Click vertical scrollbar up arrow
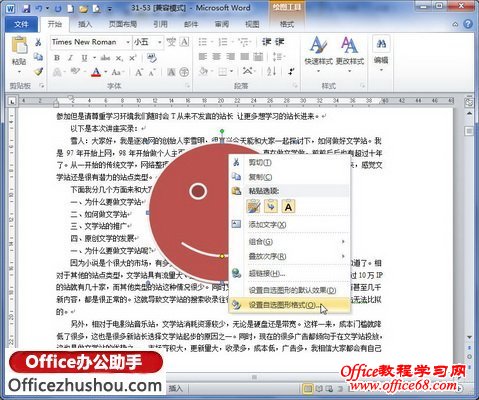The image size is (479, 400). coord(469,114)
